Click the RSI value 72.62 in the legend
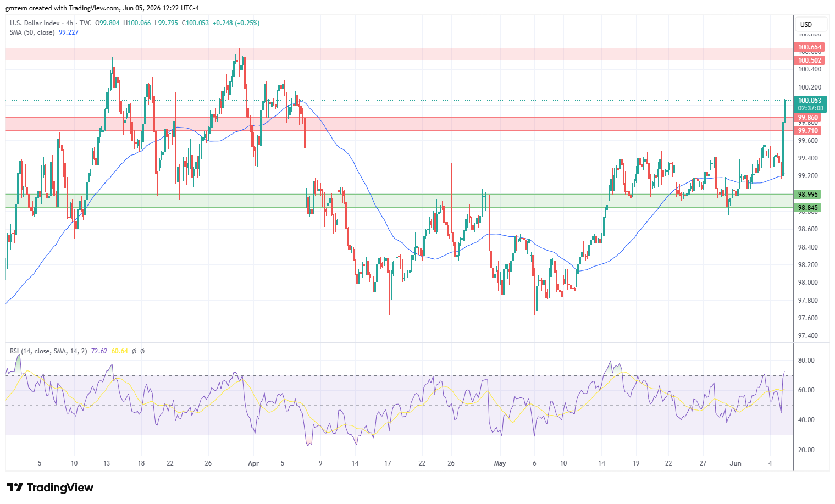 coord(99,351)
